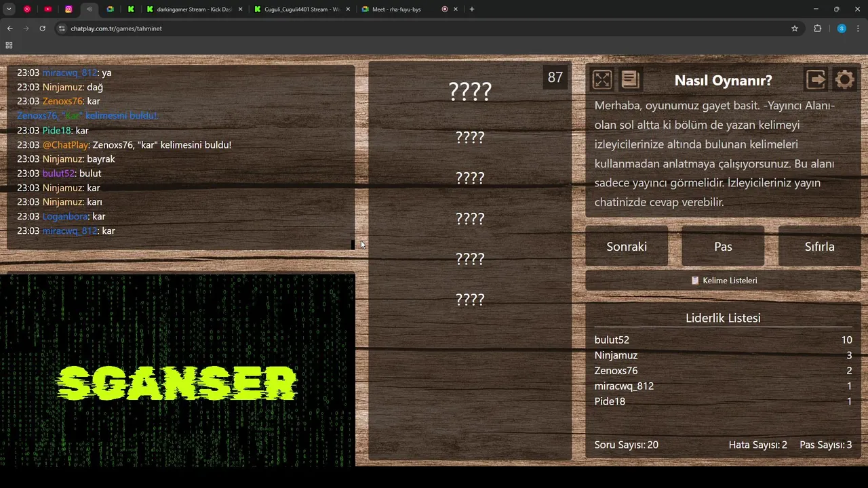
Task: Switch to the pinned Google Meet tab
Action: coord(110,9)
